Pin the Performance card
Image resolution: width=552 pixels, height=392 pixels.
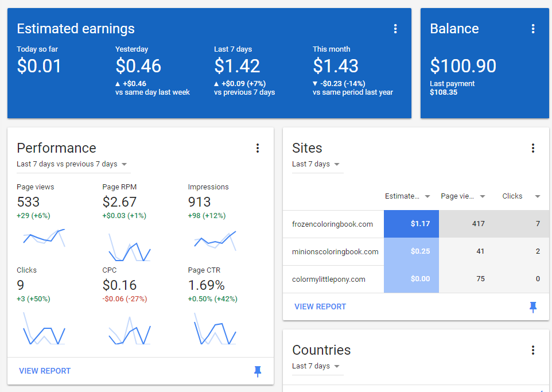[258, 371]
